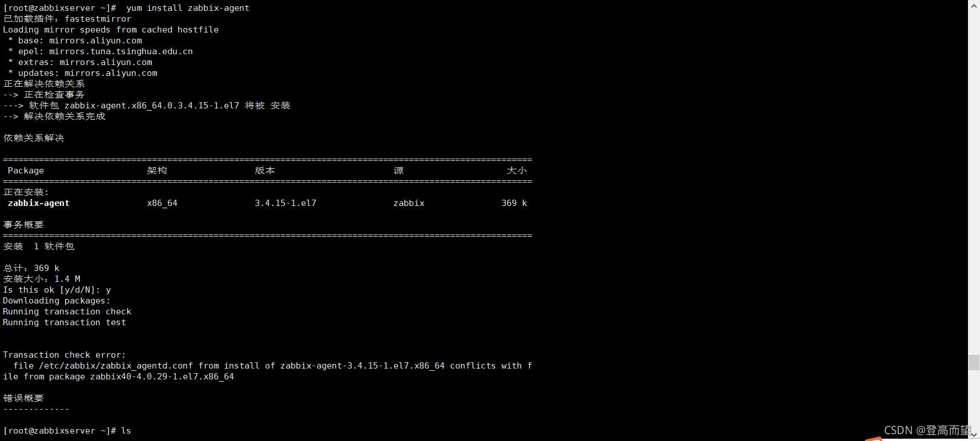Image resolution: width=980 pixels, height=441 pixels.
Task: Click the '安装 1 软件包' line
Action: click(39, 246)
